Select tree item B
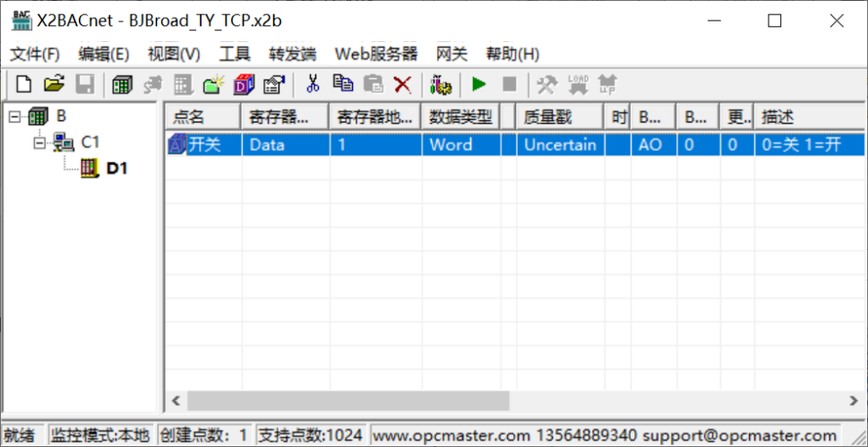 [62, 116]
